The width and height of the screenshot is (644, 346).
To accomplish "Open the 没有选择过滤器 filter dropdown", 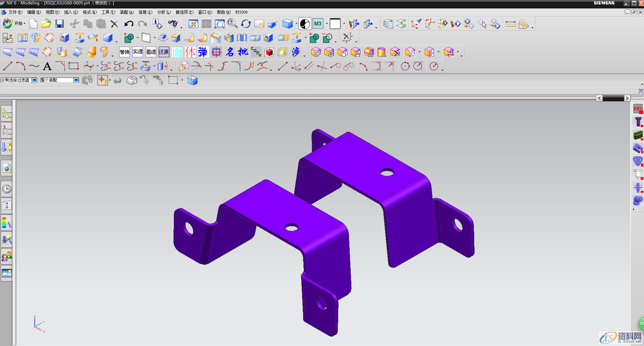I will (34, 80).
